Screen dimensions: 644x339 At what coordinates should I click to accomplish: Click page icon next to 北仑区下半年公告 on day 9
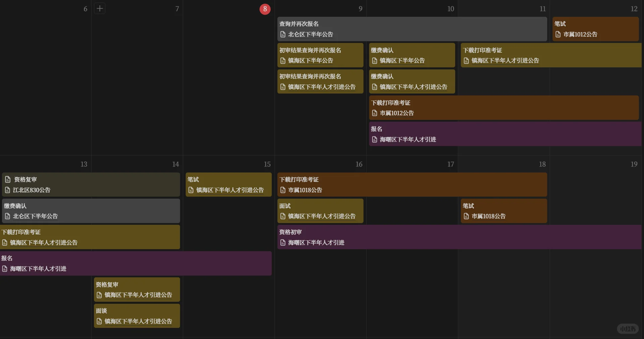click(283, 34)
